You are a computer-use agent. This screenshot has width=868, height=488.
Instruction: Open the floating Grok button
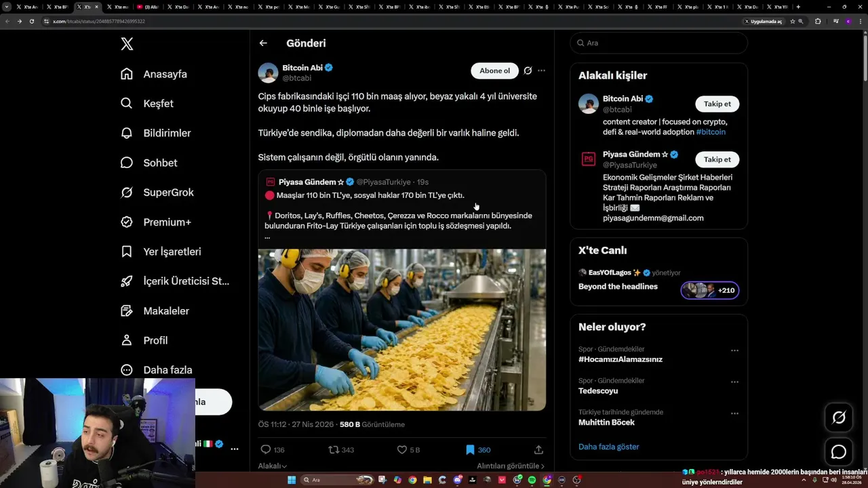[839, 418]
